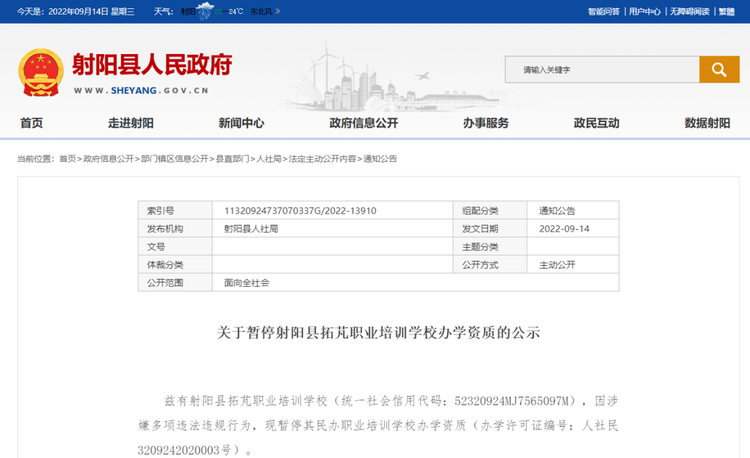Click breadcrumb 部门镇区信息公开 link
The width and height of the screenshot is (750, 458).
175,159
